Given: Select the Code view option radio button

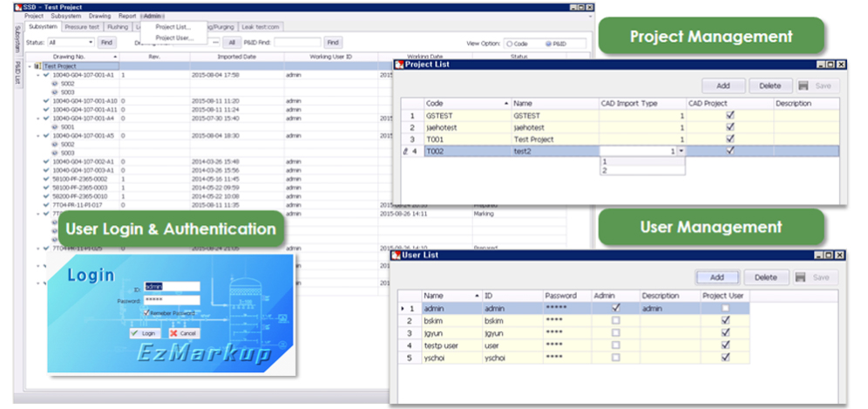Looking at the screenshot, I should pos(508,42).
